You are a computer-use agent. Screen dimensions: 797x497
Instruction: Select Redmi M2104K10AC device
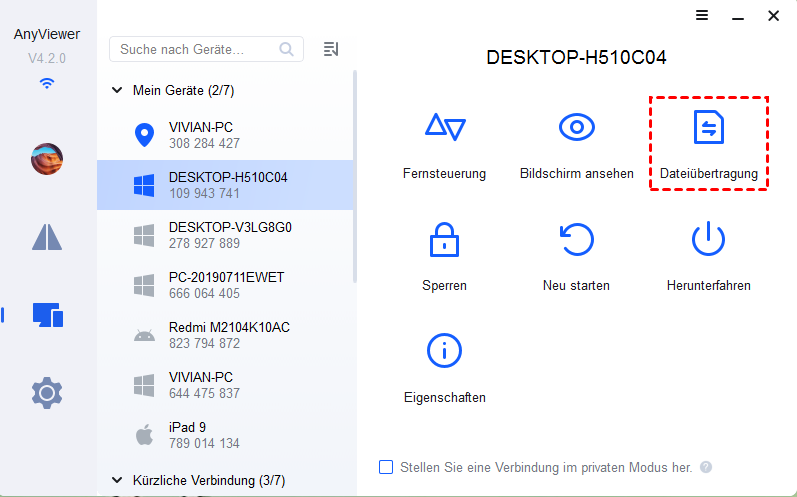pyautogui.click(x=225, y=335)
